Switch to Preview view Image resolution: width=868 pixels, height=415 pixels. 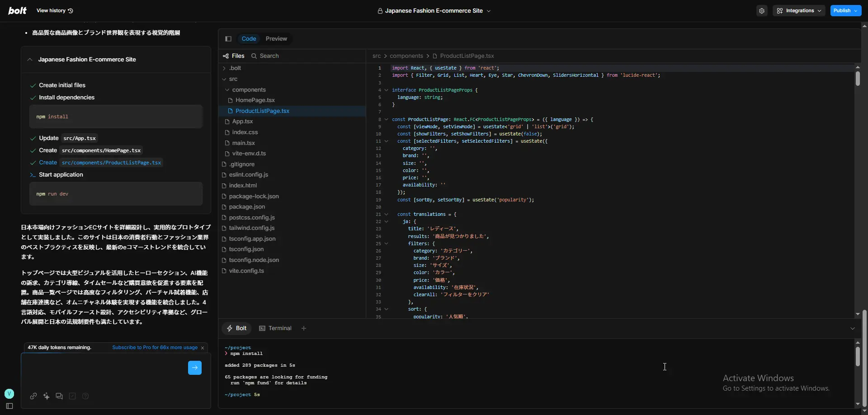276,39
